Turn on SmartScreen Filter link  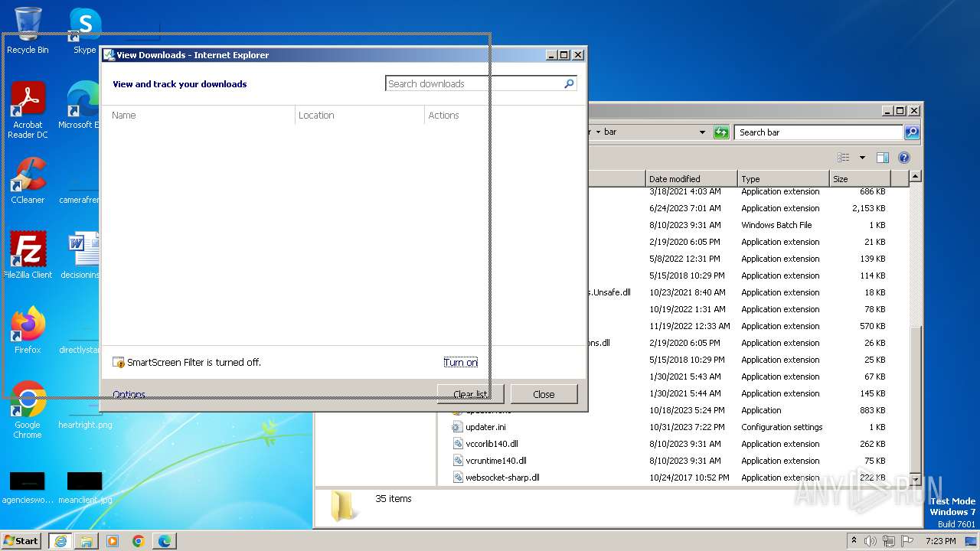pyautogui.click(x=460, y=363)
